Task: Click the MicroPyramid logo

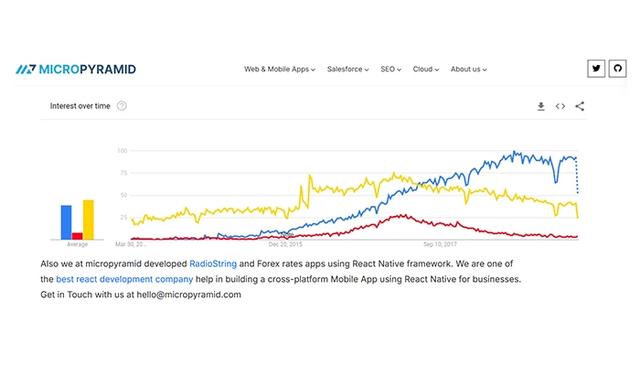Action: click(76, 69)
